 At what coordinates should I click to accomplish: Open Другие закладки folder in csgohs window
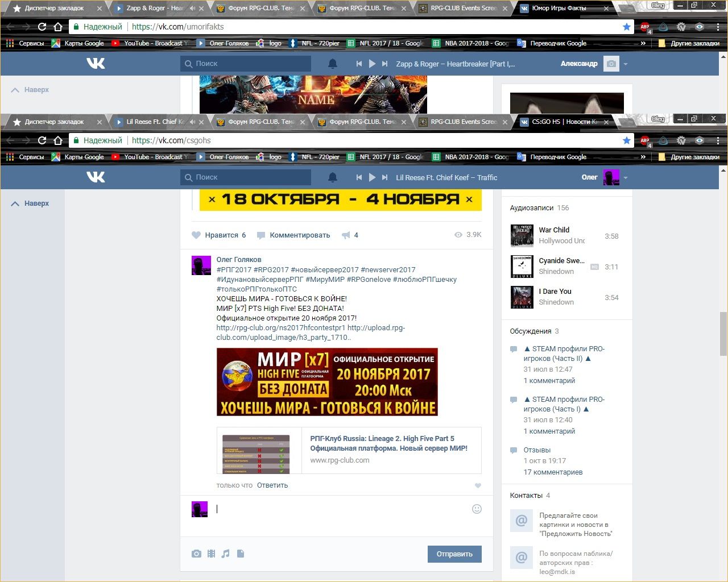point(689,157)
